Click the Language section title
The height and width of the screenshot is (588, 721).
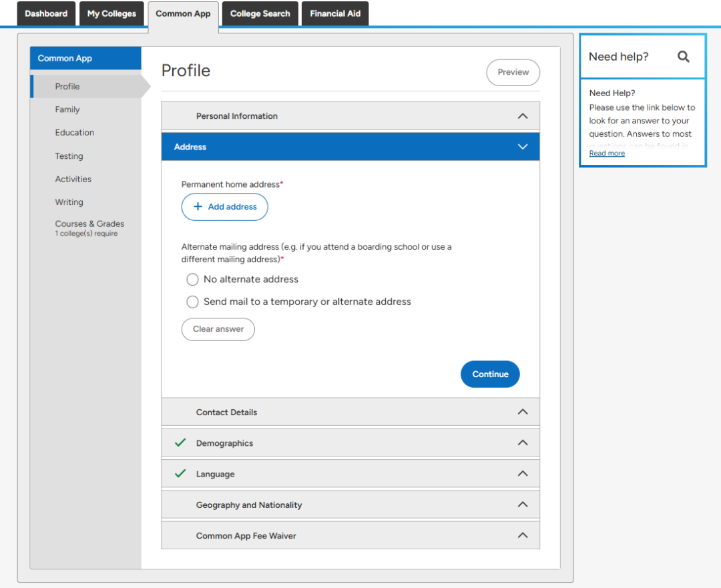click(215, 474)
